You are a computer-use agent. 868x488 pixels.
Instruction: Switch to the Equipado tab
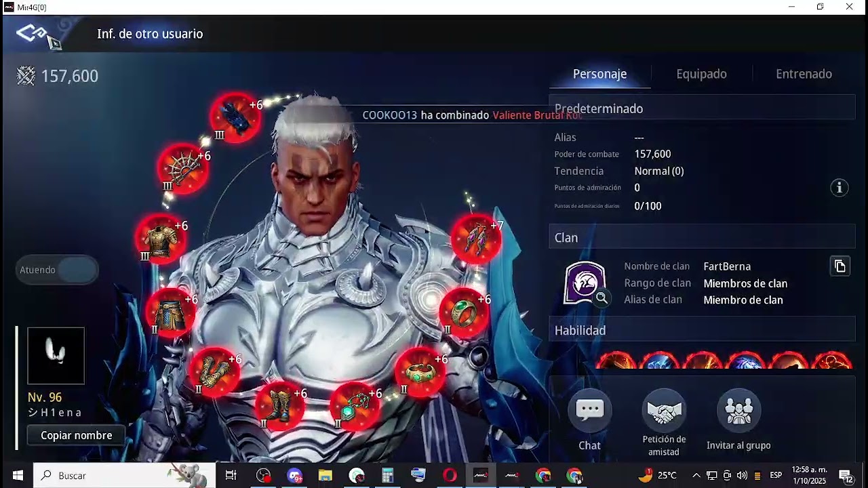pos(701,74)
